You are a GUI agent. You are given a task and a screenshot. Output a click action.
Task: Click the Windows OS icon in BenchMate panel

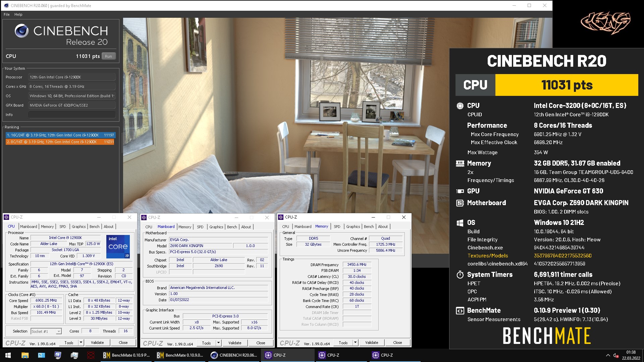[460, 223]
